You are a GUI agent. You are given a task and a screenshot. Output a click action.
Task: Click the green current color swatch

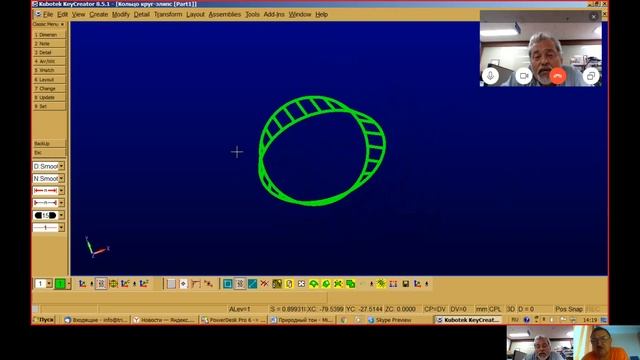(x=60, y=284)
